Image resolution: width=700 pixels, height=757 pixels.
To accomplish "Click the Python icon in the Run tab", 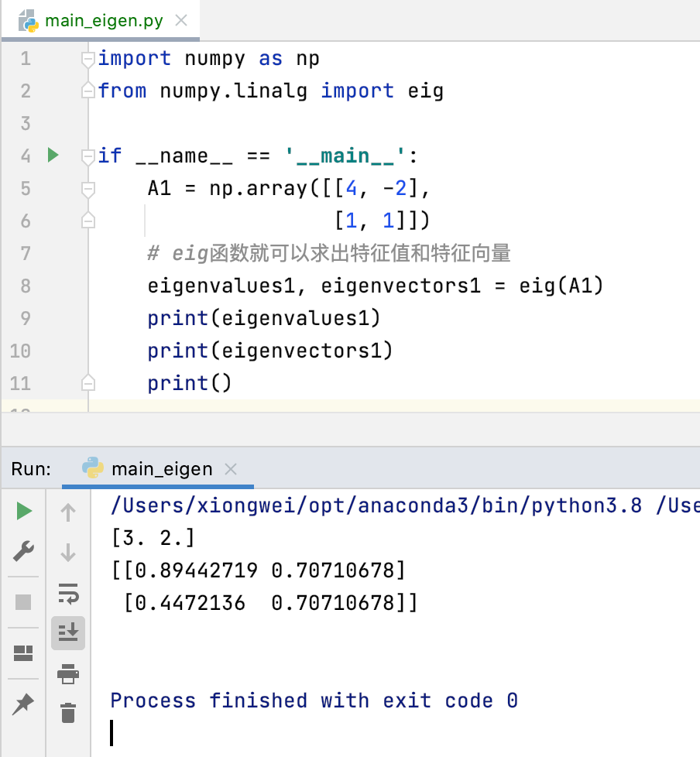I will (92, 468).
